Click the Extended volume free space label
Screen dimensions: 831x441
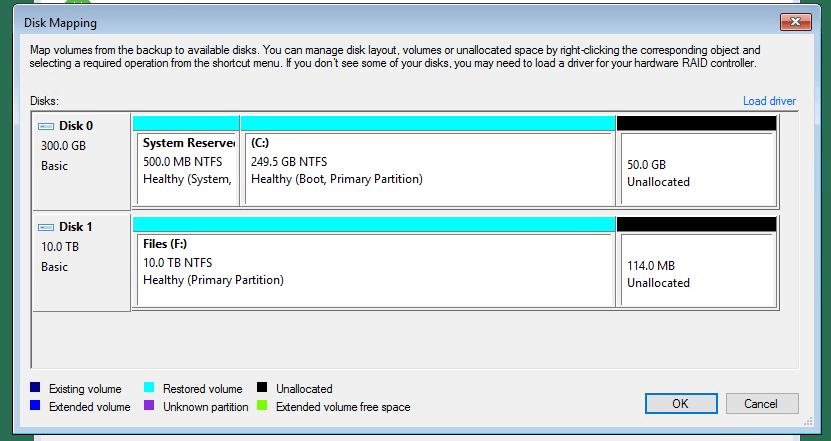pyautogui.click(x=343, y=407)
